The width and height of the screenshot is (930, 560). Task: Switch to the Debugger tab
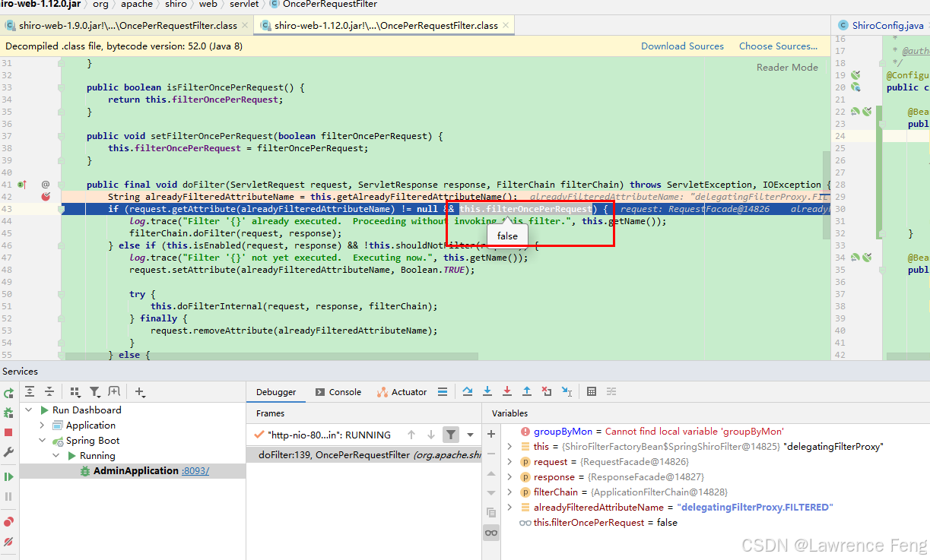tap(276, 392)
